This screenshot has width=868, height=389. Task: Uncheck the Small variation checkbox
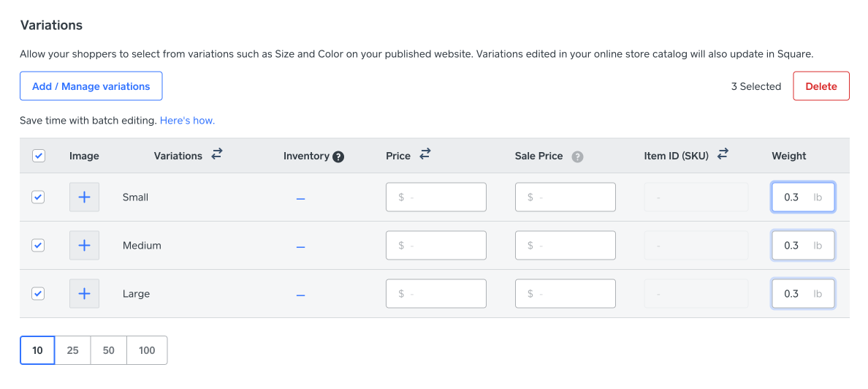pos(39,197)
